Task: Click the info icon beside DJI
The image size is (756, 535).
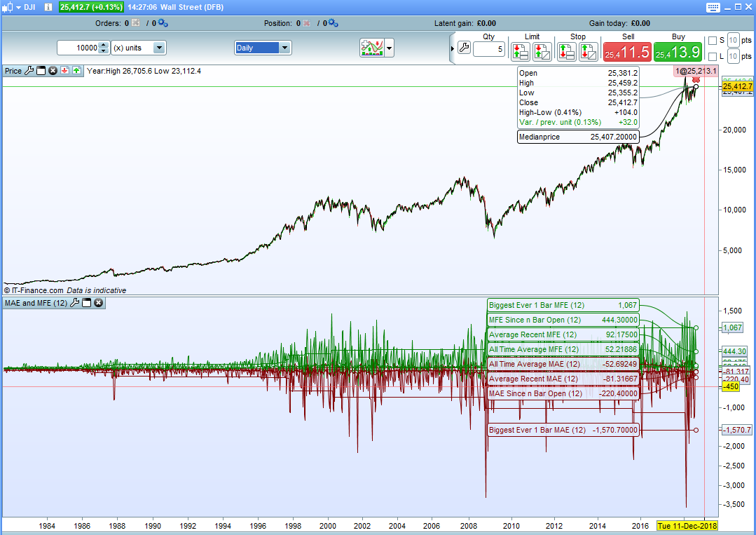Action: pyautogui.click(x=48, y=7)
